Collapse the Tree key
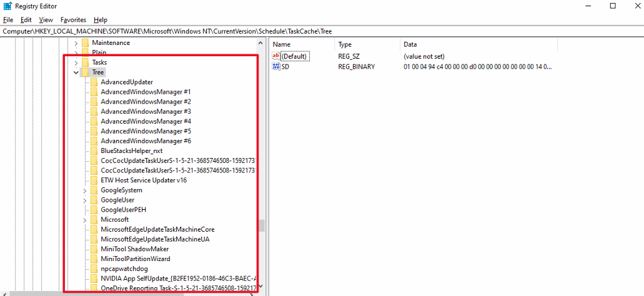Viewport: 644px width, 296px height. point(76,72)
